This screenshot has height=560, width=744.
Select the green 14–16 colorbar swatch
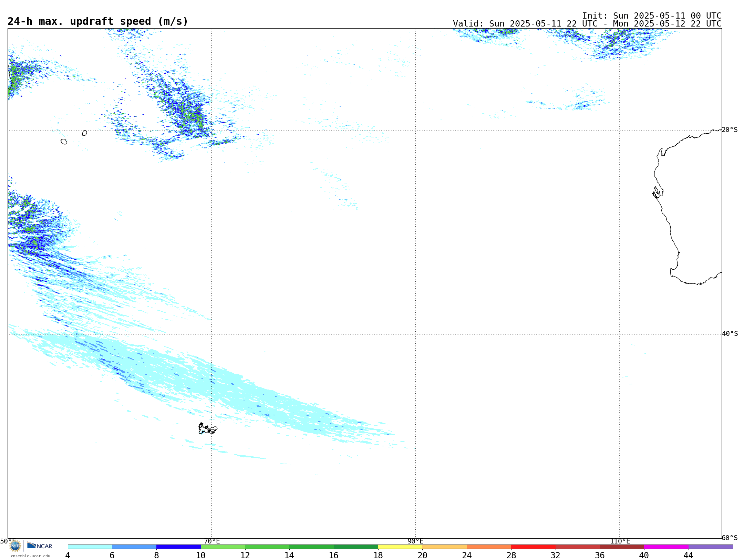[312, 547]
